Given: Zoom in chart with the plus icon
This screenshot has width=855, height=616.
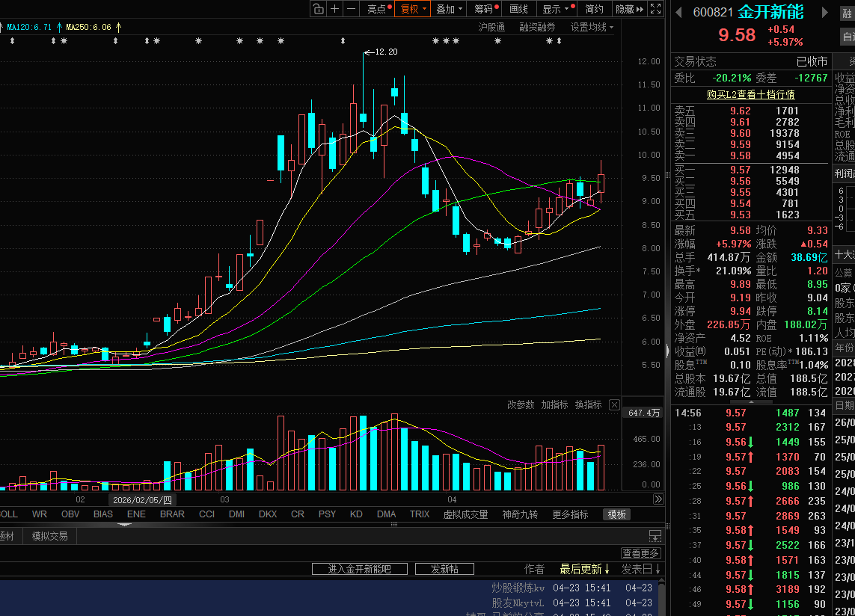Looking at the screenshot, I should click(335, 9).
